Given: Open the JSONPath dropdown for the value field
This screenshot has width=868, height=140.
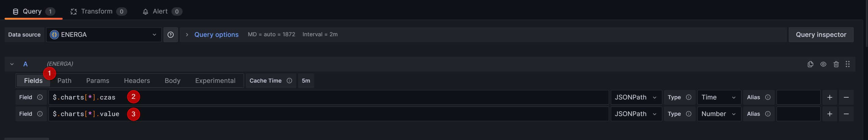Looking at the screenshot, I should (x=636, y=114).
